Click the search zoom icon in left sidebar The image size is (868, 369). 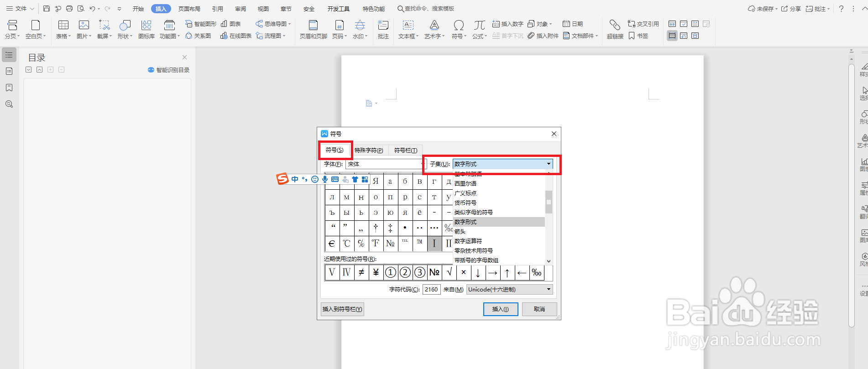point(9,104)
